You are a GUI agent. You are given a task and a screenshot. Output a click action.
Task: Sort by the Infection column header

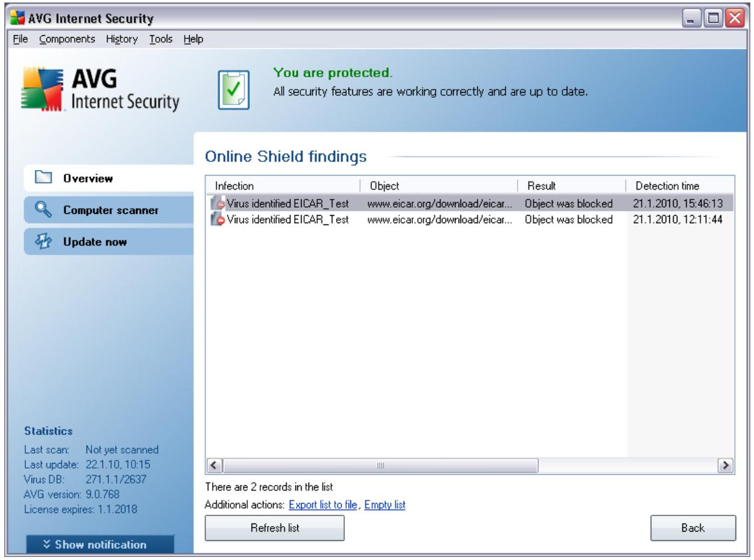[282, 185]
